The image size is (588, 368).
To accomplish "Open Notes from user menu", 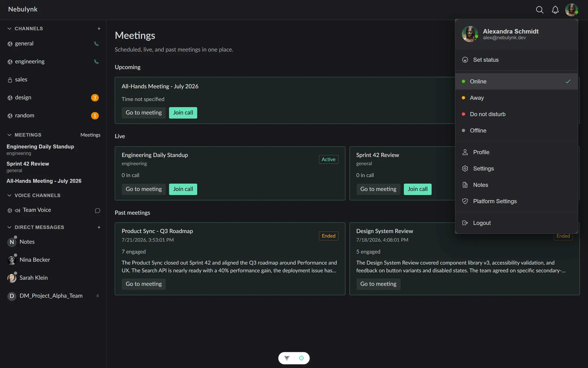I will (x=516, y=185).
